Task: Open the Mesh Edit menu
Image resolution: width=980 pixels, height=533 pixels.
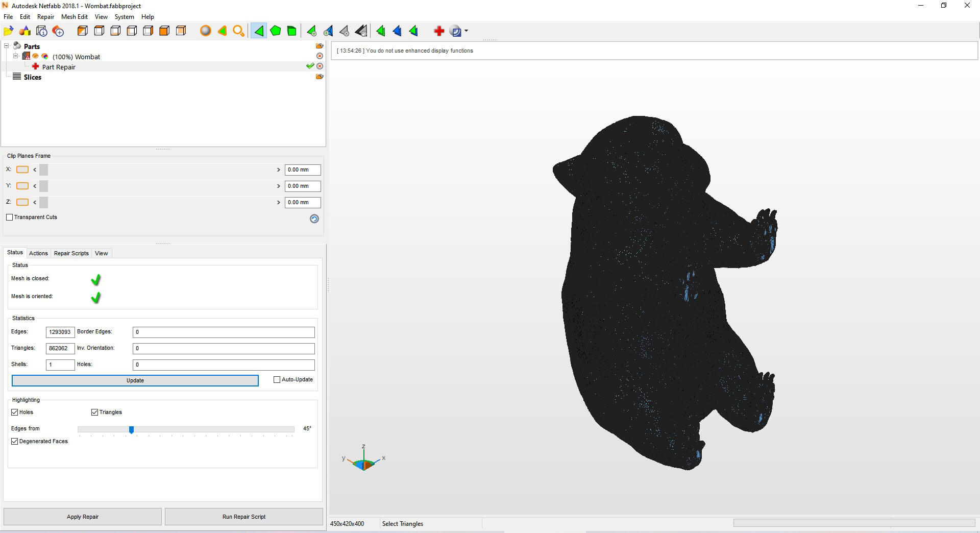Action: tap(74, 17)
